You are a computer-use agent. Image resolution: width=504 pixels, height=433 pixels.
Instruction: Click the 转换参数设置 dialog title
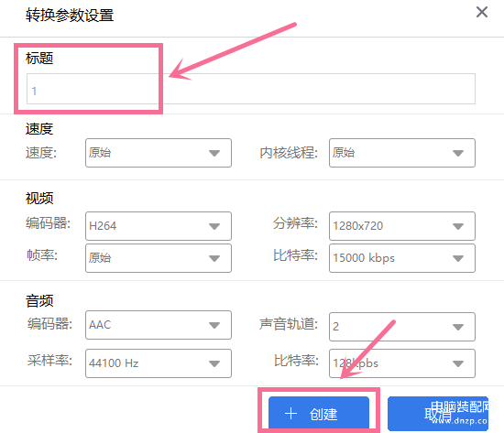(x=70, y=16)
